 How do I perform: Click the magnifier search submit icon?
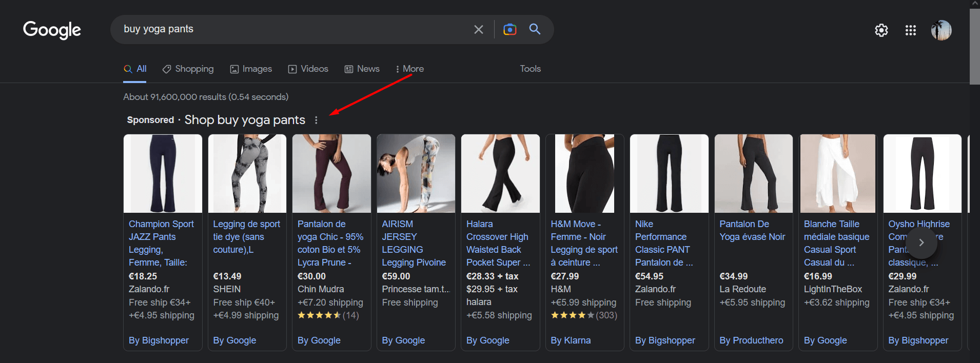[535, 29]
